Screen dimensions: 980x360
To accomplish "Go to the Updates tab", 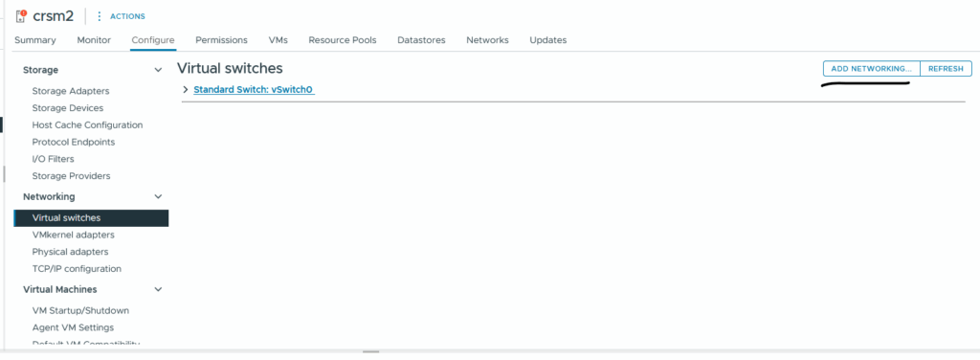I will (548, 40).
